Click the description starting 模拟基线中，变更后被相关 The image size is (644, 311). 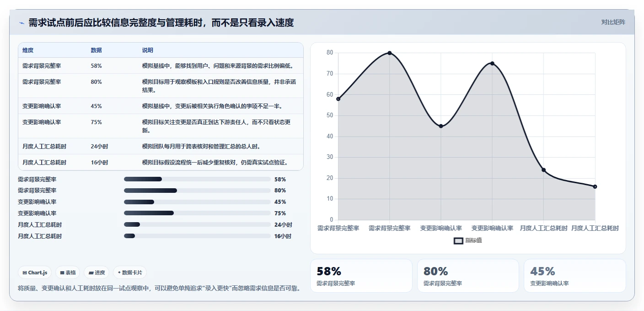pyautogui.click(x=212, y=106)
